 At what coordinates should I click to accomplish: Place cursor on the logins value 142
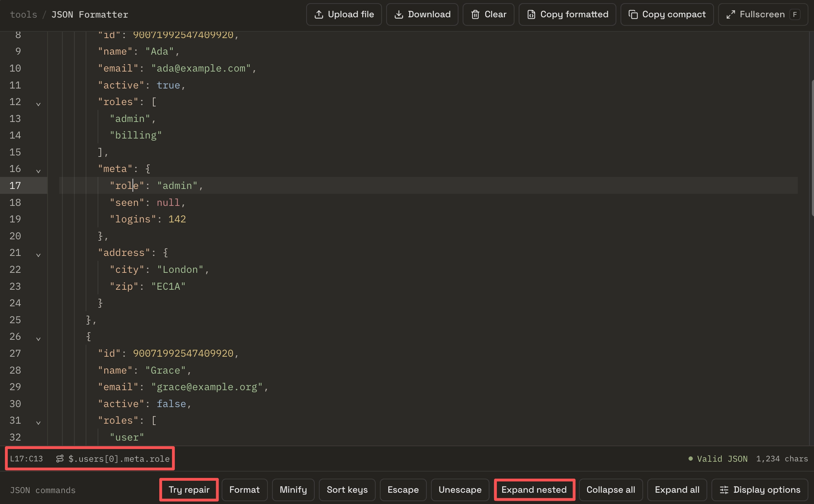[177, 219]
